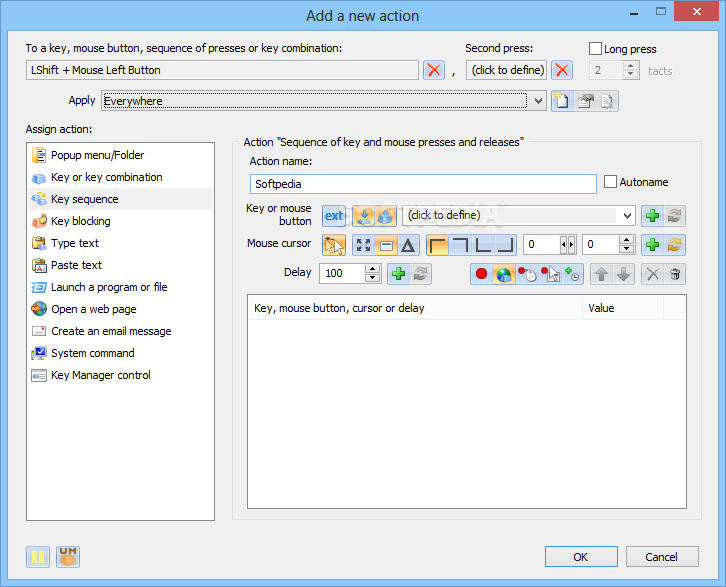Confirm with the OK button

click(581, 557)
